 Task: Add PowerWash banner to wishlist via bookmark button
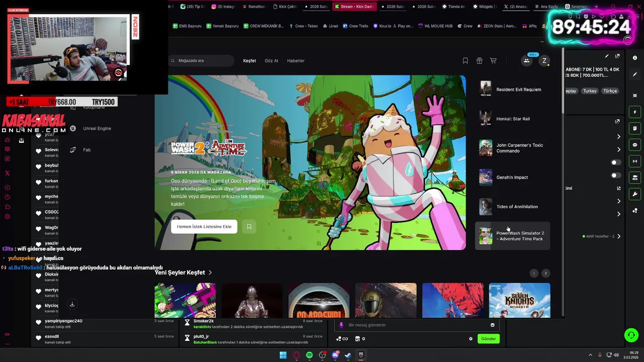click(x=249, y=227)
